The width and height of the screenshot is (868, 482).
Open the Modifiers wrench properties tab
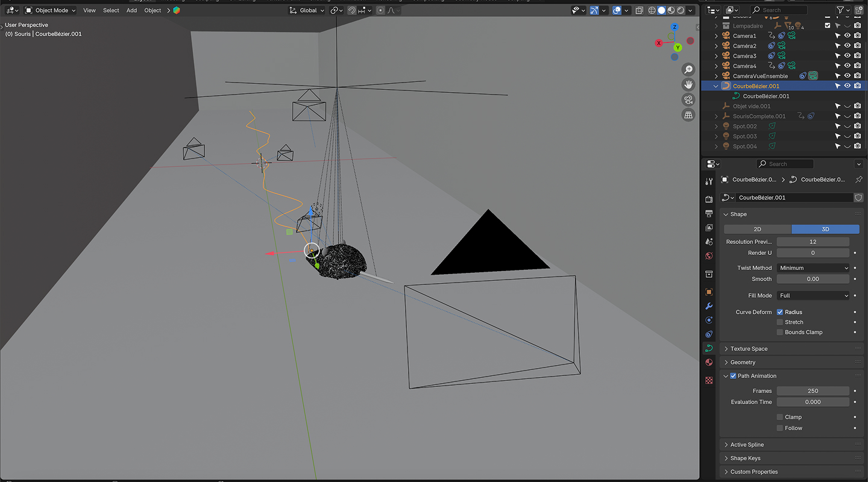(x=709, y=306)
